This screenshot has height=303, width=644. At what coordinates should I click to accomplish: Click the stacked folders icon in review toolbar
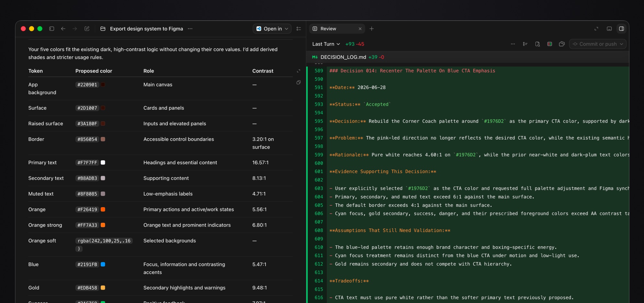[x=562, y=44]
